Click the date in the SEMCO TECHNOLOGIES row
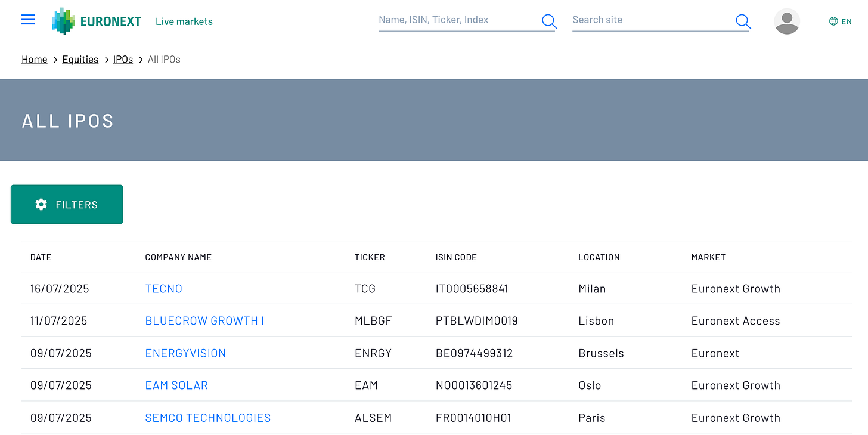This screenshot has height=435, width=868. point(61,418)
